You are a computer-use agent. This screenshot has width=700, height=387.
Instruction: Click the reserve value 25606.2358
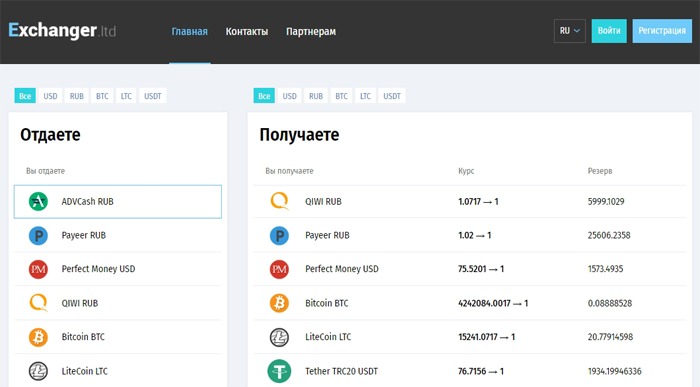pos(609,236)
